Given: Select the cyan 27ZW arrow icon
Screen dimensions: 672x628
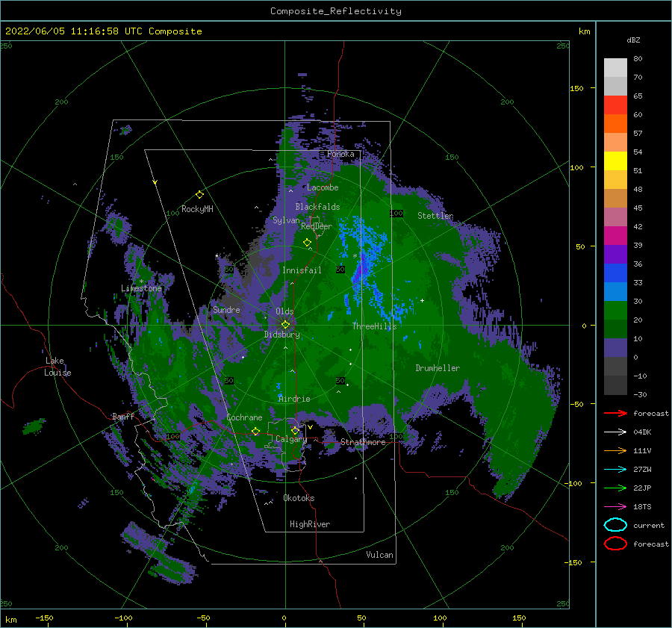Looking at the screenshot, I should 615,469.
